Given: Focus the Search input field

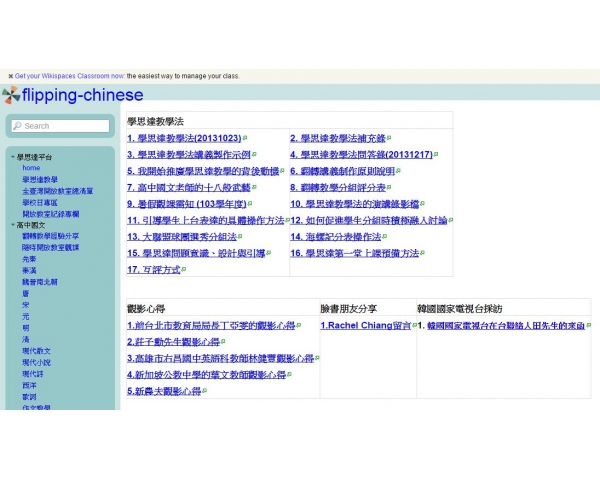Looking at the screenshot, I should pyautogui.click(x=60, y=126).
